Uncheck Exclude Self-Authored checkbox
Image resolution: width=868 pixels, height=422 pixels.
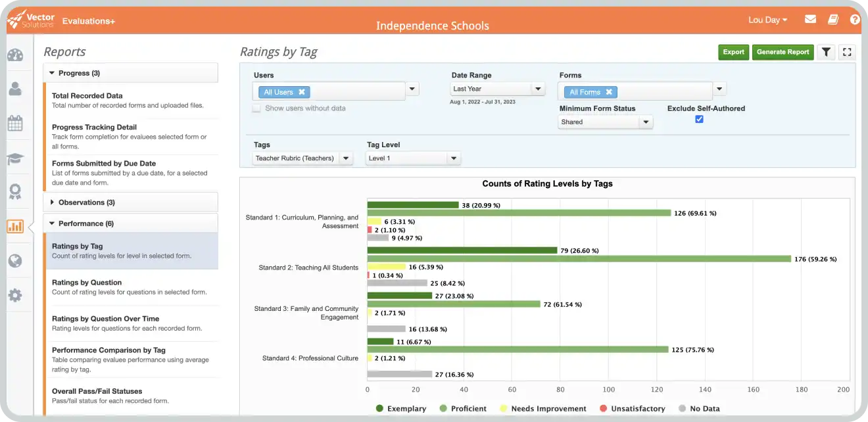[x=699, y=119]
